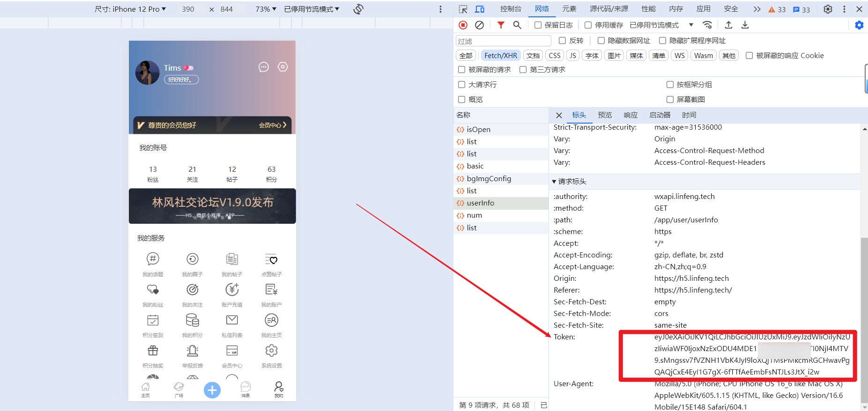The height and width of the screenshot is (411, 868).
Task: Switch to 控制台 tab
Action: click(511, 9)
